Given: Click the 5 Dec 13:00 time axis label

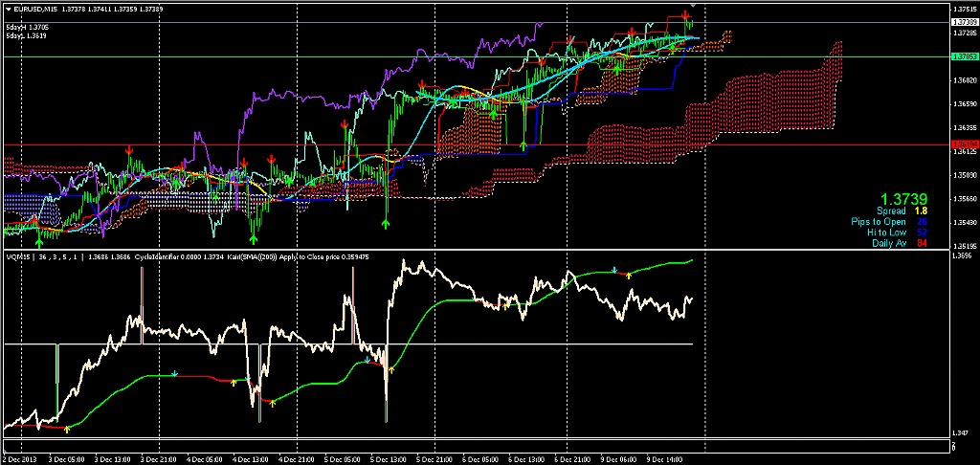Looking at the screenshot, I should [x=388, y=459].
